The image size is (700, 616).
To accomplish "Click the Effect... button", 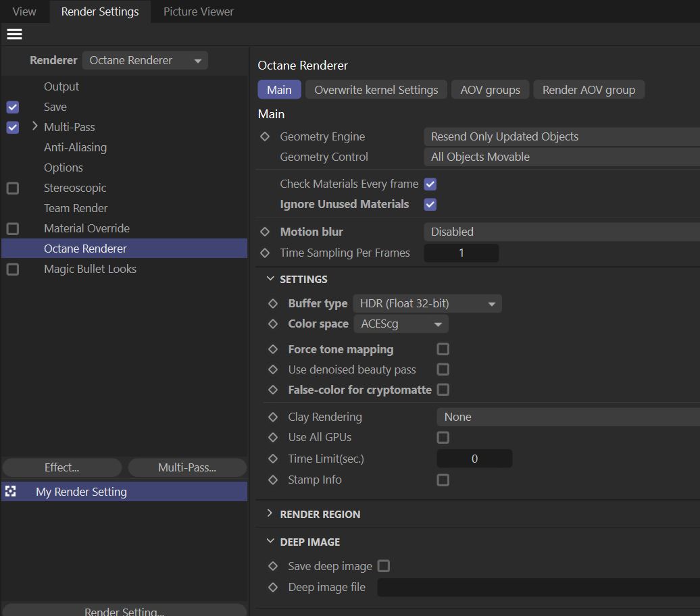I will [62, 467].
